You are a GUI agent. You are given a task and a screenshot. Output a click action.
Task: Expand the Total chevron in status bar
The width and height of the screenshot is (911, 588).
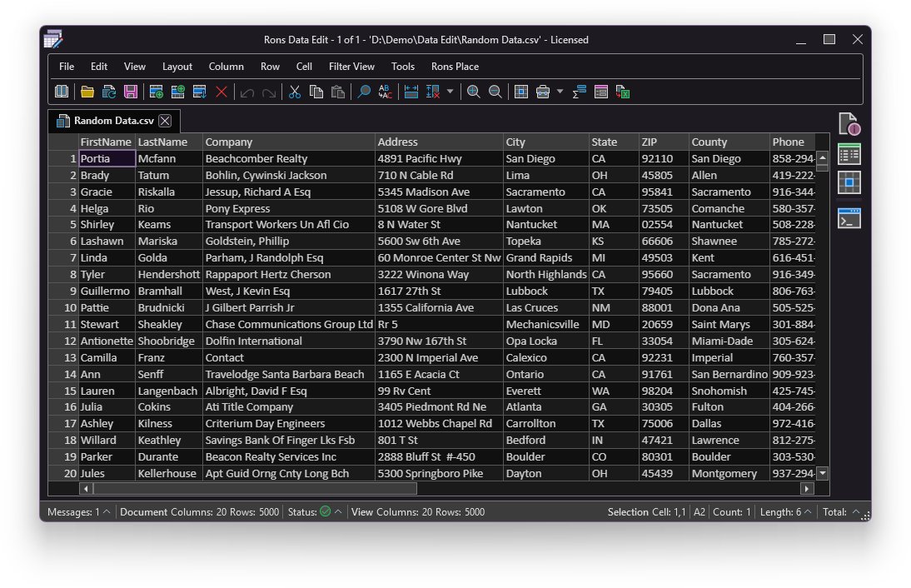click(855, 511)
